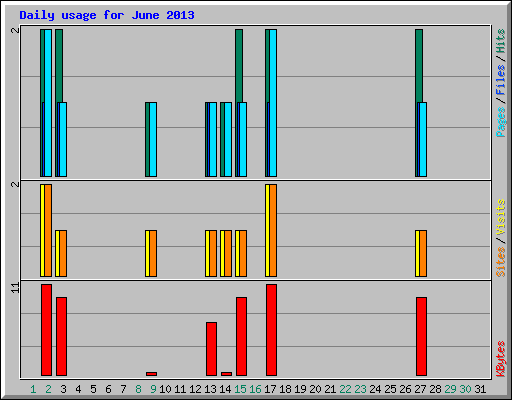Select the yellow Visits bar for day 2

42,230
